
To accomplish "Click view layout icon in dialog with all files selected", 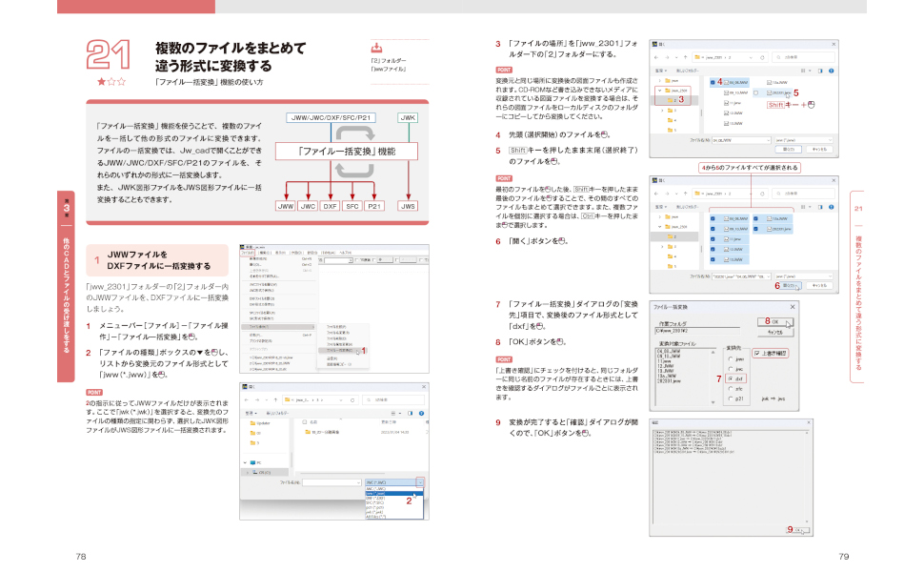I will tap(804, 207).
